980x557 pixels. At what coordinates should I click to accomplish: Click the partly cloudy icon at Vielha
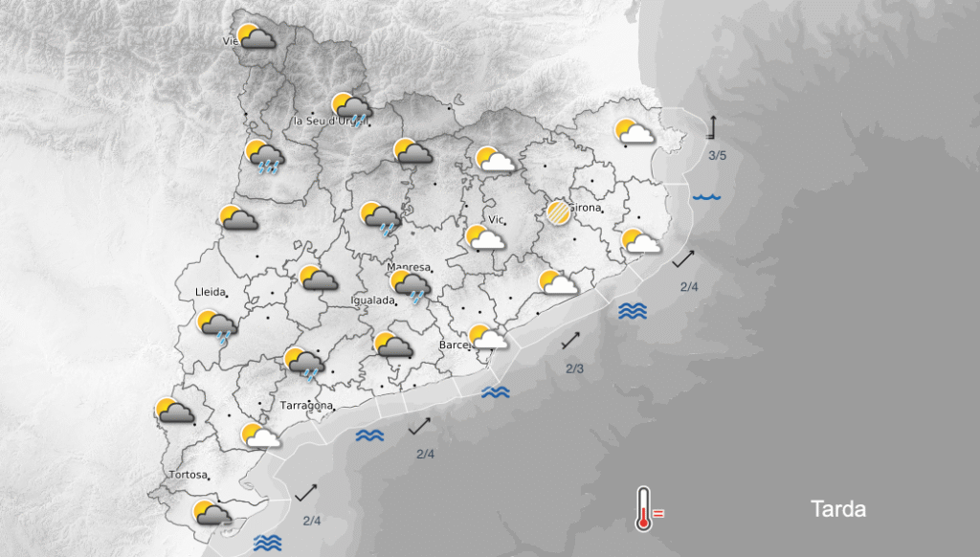tap(256, 38)
